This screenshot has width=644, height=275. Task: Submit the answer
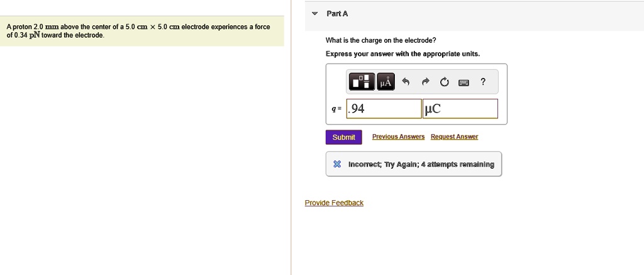click(x=344, y=137)
